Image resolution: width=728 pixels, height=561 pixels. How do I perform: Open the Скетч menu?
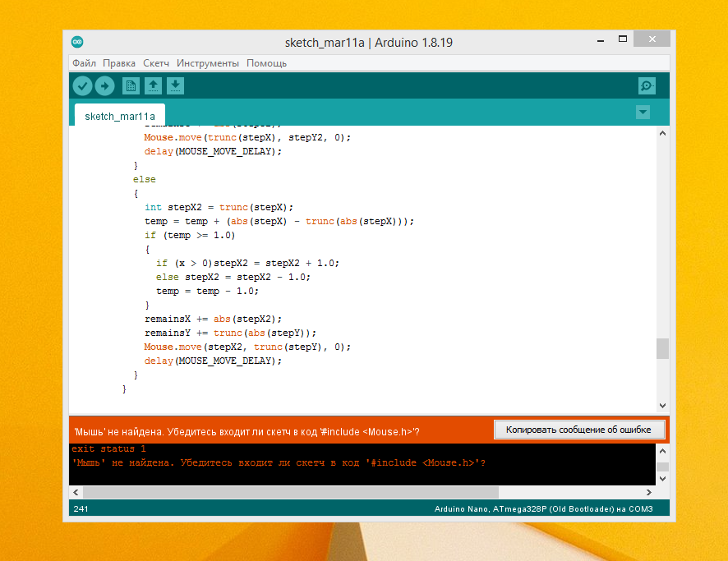(x=156, y=63)
